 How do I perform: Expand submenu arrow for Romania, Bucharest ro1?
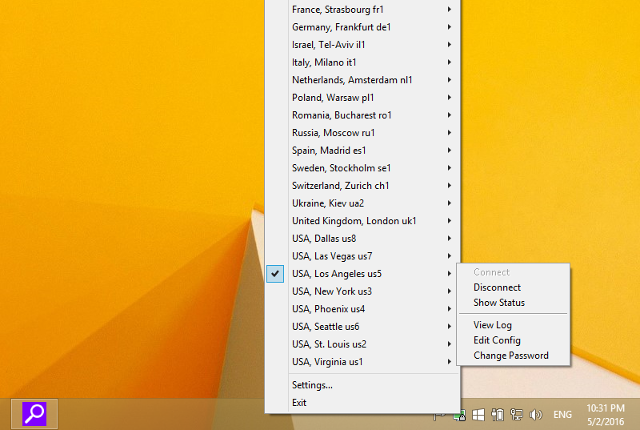(x=449, y=115)
